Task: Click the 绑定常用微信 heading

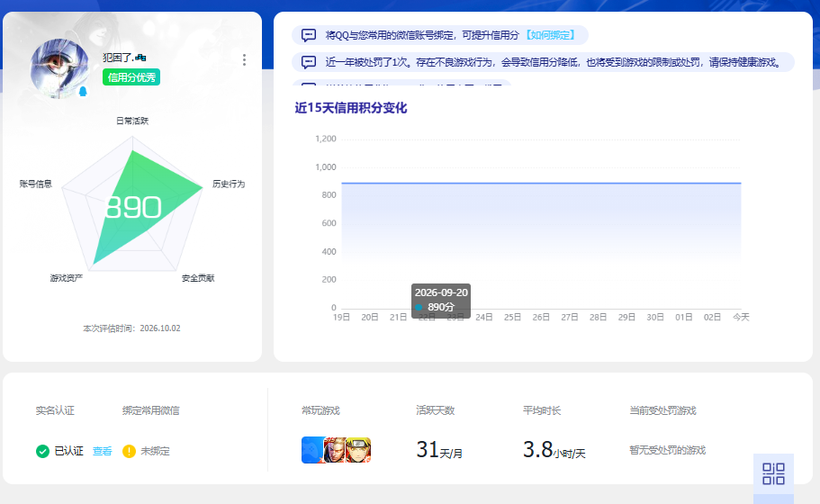Action: point(151,410)
